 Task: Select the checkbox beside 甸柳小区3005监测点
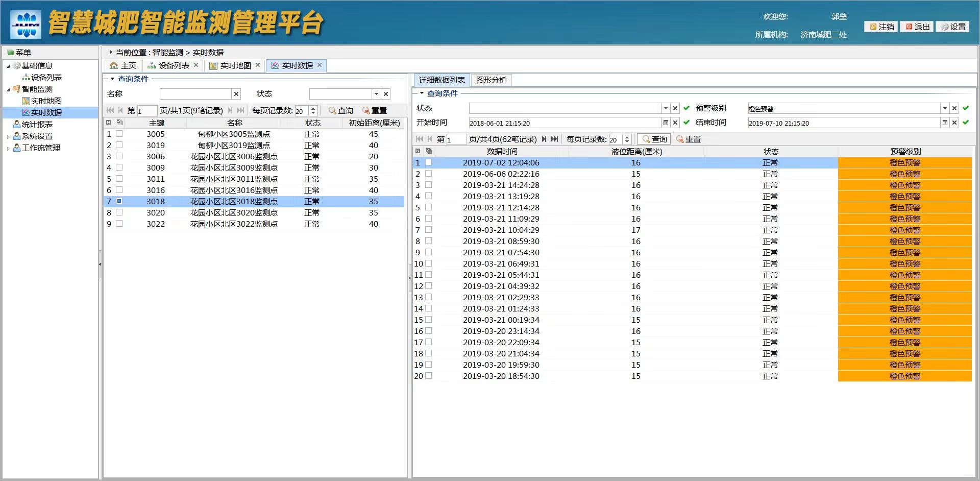(x=120, y=134)
